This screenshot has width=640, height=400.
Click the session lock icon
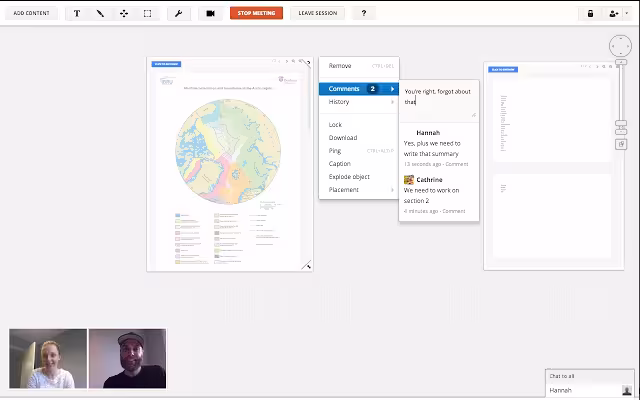[590, 13]
